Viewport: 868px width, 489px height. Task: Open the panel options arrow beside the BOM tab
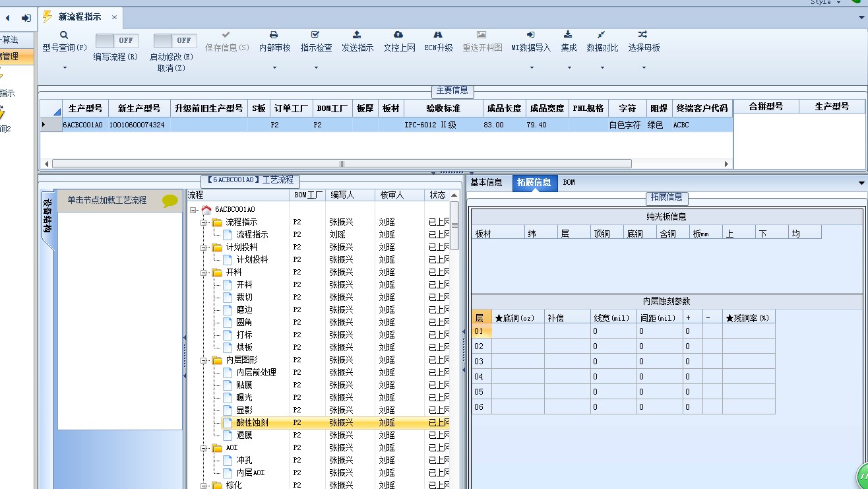point(861,183)
